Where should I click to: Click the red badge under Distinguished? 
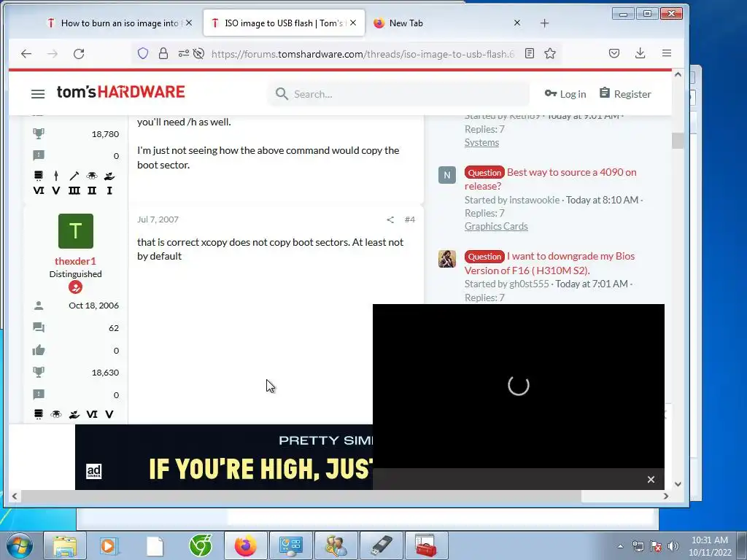click(75, 287)
